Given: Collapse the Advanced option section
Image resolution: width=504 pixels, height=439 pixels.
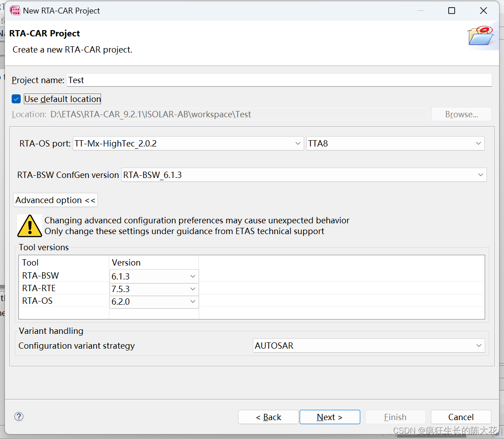Looking at the screenshot, I should (55, 200).
